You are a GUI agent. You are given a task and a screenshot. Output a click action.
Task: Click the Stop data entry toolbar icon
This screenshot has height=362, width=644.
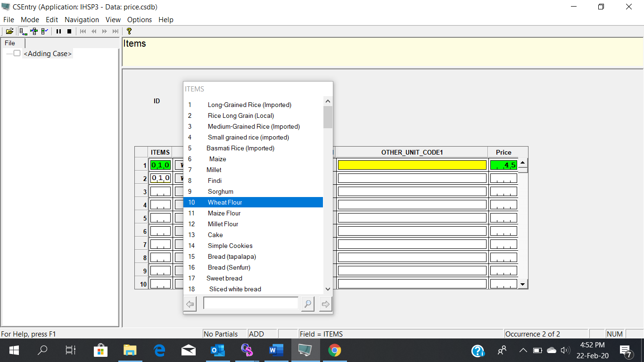[69, 31]
